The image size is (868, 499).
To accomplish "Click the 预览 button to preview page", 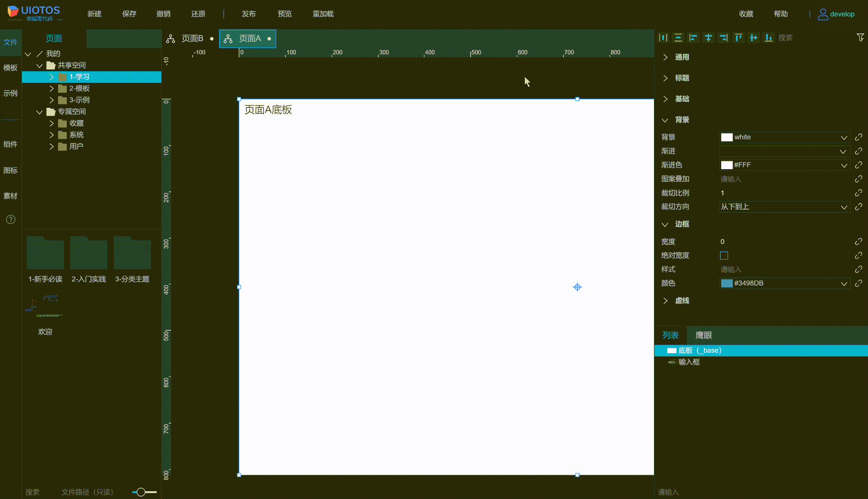I will pos(284,14).
